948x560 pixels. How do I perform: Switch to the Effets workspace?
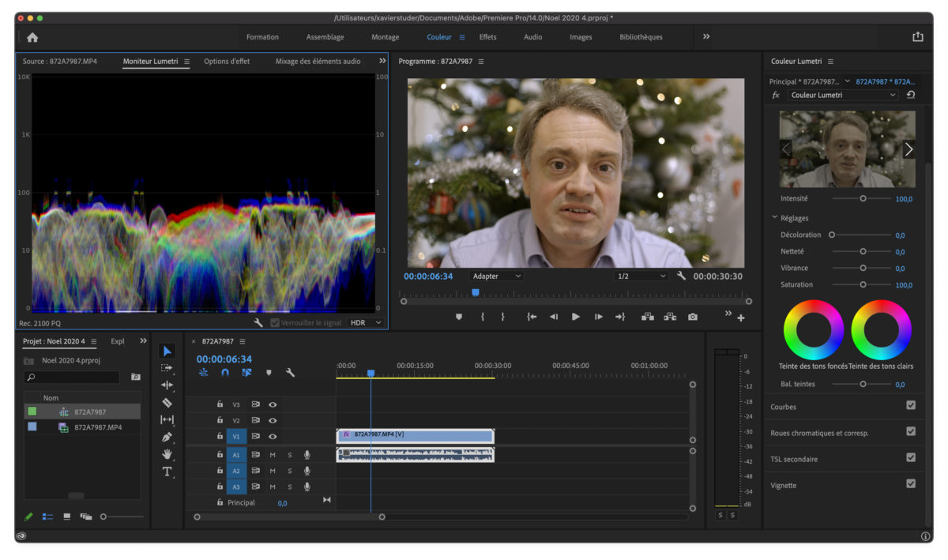pyautogui.click(x=488, y=37)
